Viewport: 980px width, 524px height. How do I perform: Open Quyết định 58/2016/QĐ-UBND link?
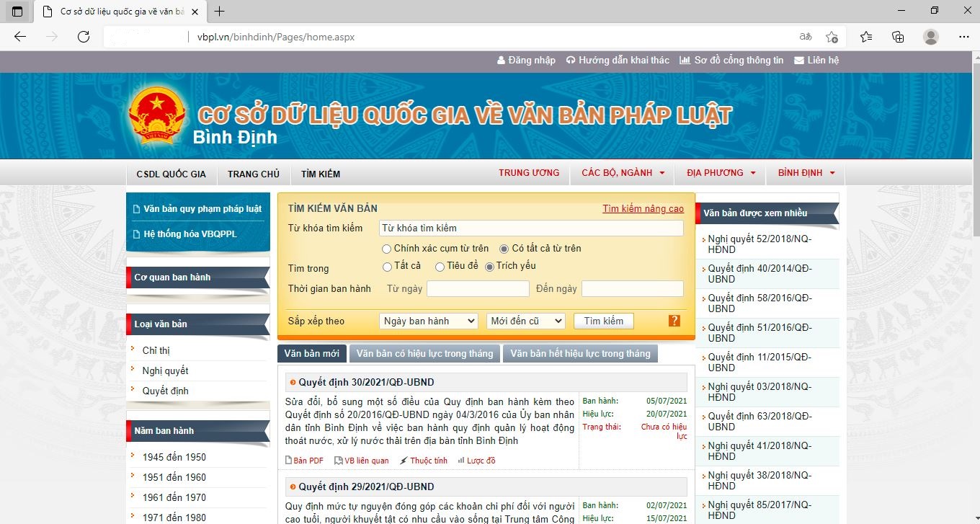click(759, 303)
